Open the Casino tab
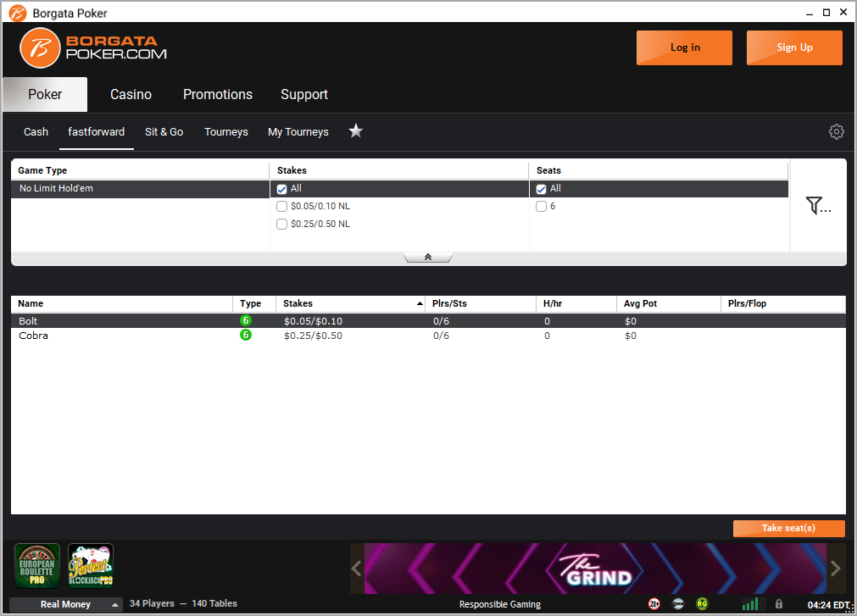Screen dimensions: 857x616 pos(131,94)
